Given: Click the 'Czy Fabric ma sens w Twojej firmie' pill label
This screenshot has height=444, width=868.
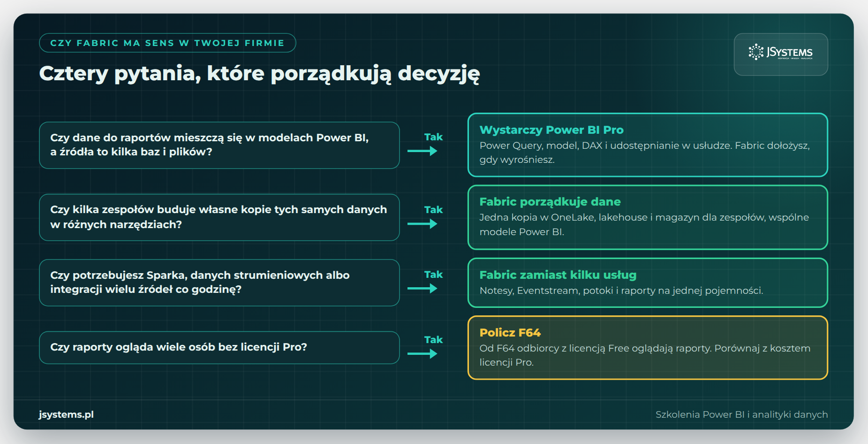Looking at the screenshot, I should [x=167, y=43].
